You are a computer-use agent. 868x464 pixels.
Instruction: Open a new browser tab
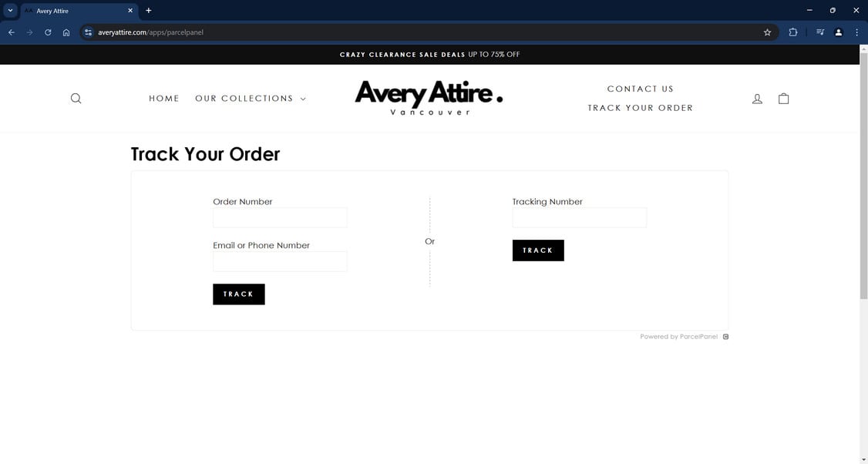click(148, 11)
